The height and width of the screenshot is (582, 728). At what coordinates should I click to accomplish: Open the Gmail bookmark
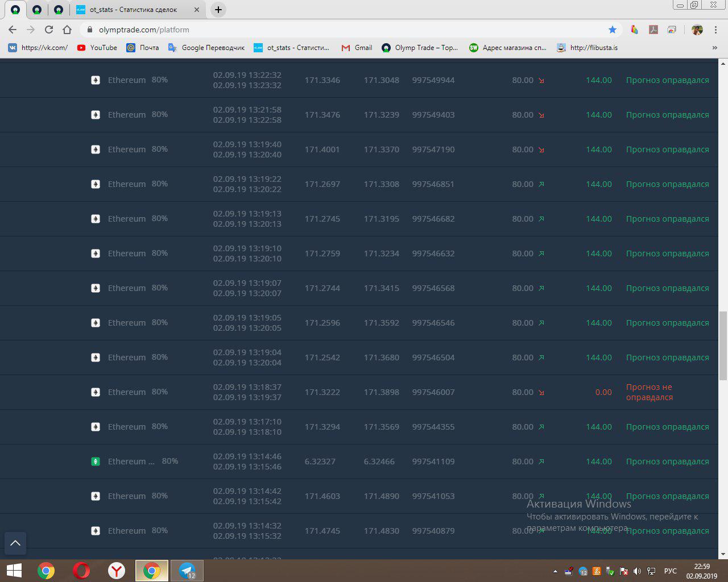357,48
